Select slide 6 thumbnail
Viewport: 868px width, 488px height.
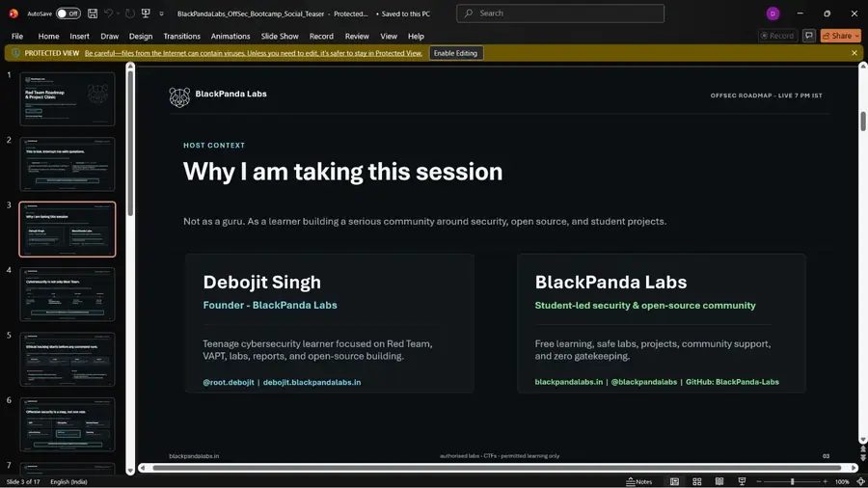tap(68, 424)
